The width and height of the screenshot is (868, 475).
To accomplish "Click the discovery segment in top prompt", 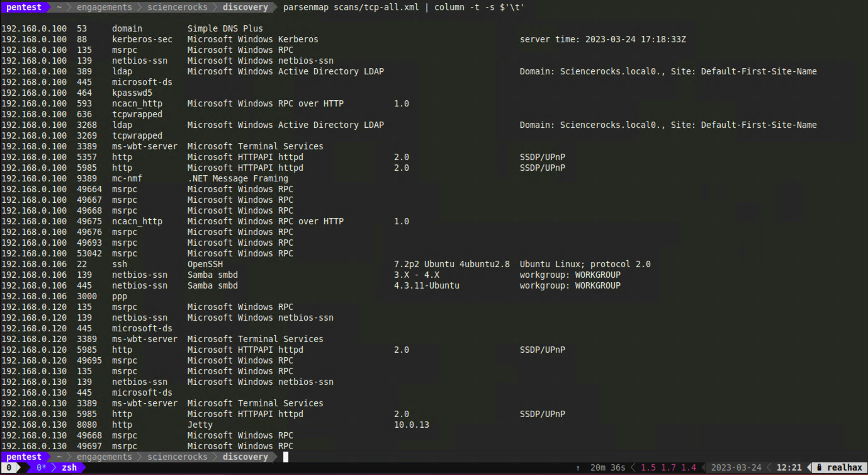I will click(x=245, y=8).
